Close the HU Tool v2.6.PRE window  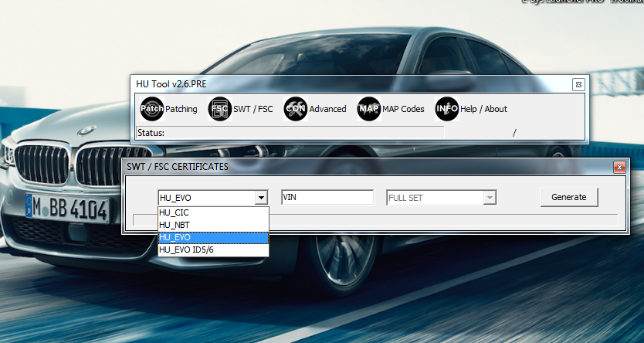[578, 83]
